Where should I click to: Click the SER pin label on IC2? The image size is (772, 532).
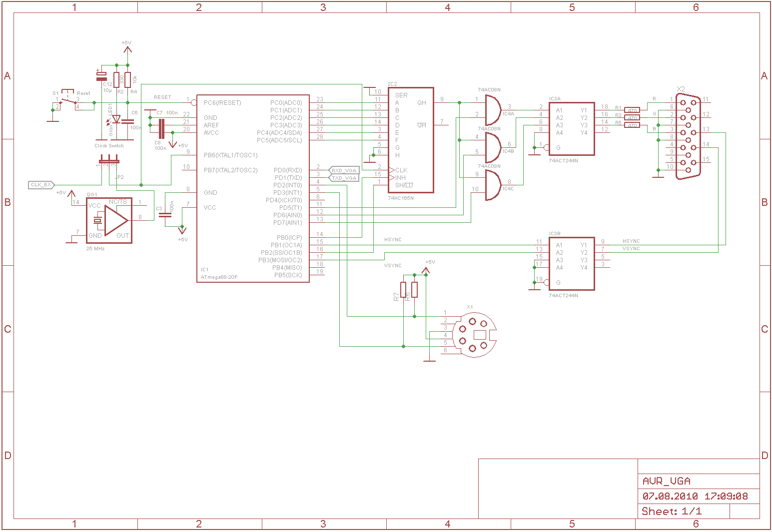[401, 95]
